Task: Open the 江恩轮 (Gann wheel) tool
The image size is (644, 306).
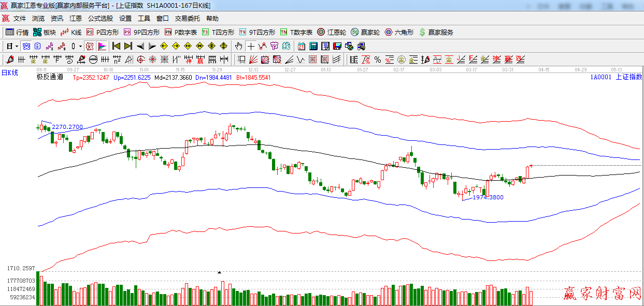Action: (x=332, y=32)
